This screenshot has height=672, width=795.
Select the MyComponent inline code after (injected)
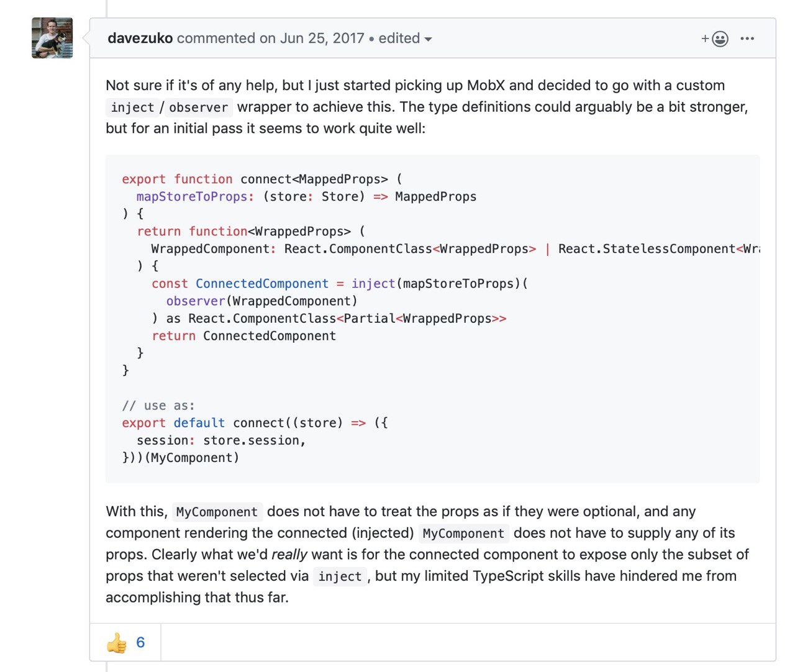463,534
